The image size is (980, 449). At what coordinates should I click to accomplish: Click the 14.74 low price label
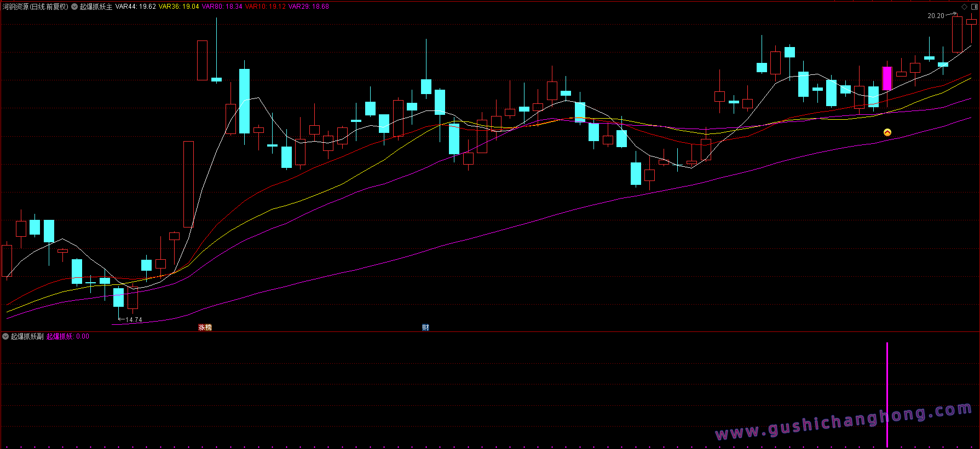point(134,320)
